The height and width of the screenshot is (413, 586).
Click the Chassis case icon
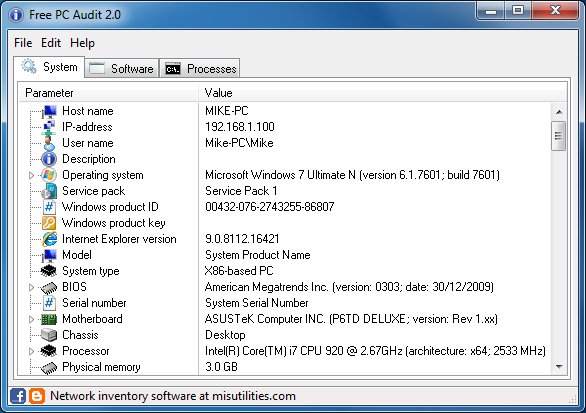click(x=49, y=335)
